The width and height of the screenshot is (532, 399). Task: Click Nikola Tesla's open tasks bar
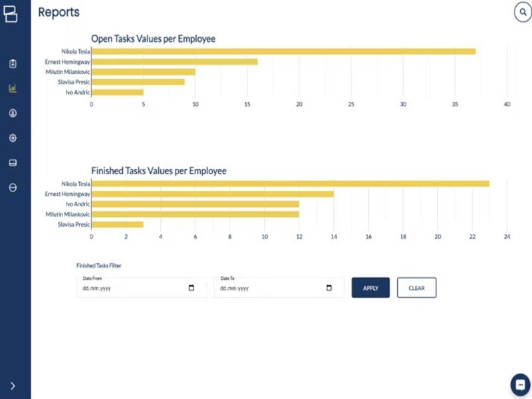tap(283, 51)
